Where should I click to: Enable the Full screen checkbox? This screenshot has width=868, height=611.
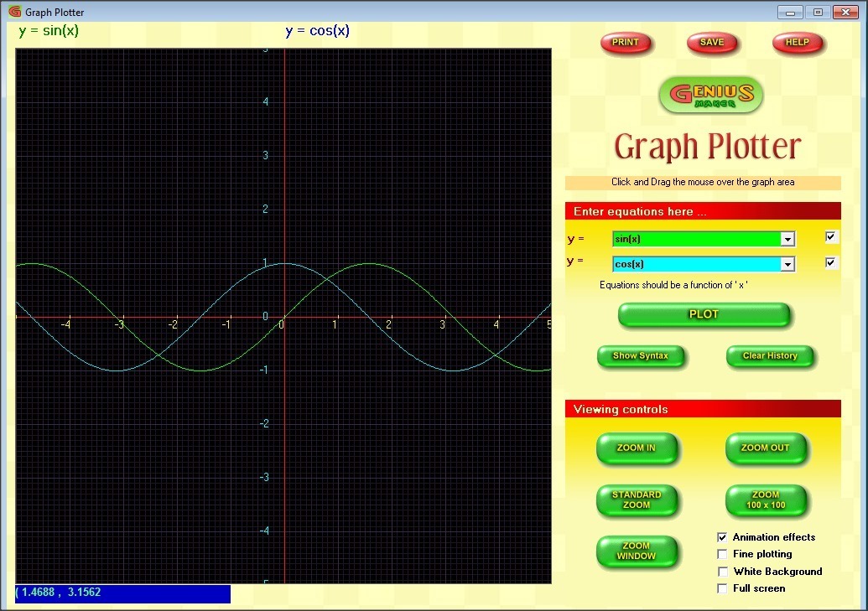[722, 588]
